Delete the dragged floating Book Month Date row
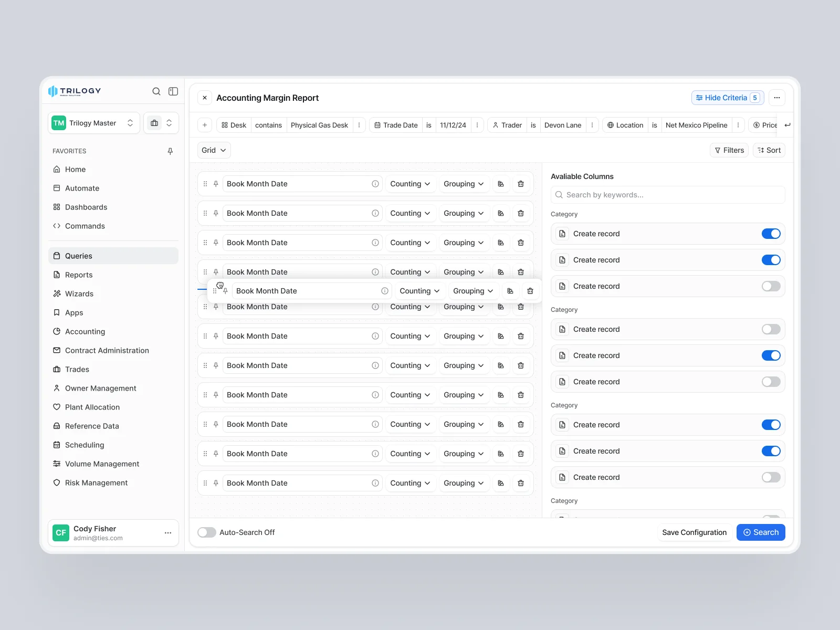The height and width of the screenshot is (630, 840). click(x=530, y=291)
